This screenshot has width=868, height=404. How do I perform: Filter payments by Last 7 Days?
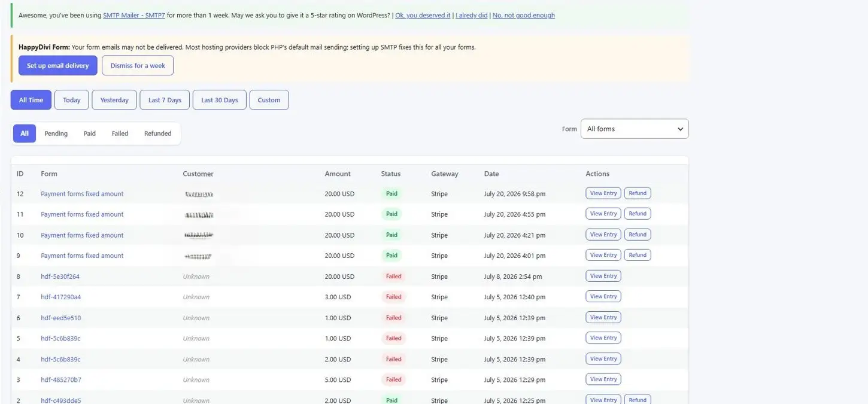pyautogui.click(x=165, y=100)
